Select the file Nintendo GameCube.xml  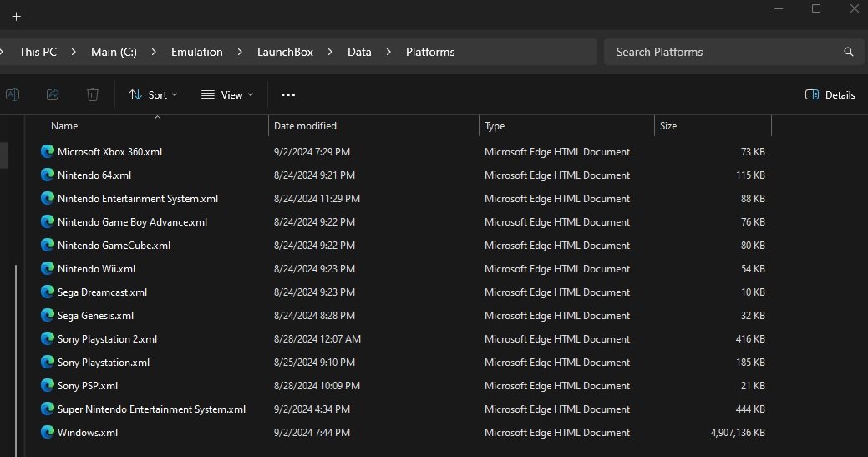(114, 245)
